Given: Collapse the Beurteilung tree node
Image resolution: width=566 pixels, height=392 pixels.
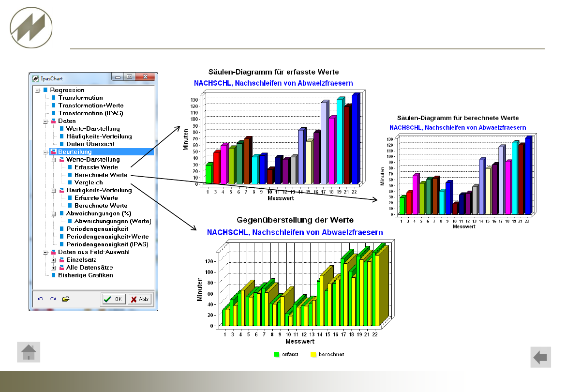Looking at the screenshot, I should [45, 152].
